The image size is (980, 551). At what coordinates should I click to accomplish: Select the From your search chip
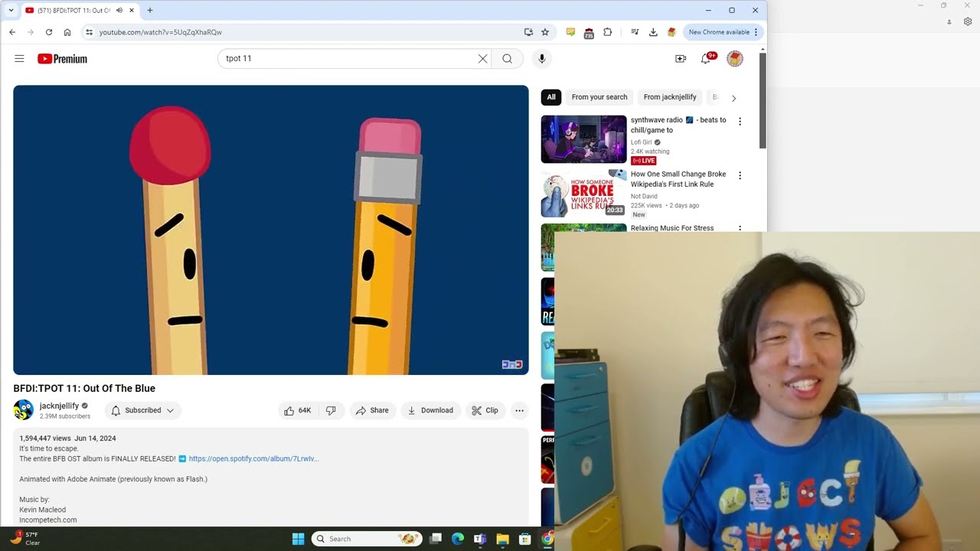599,97
